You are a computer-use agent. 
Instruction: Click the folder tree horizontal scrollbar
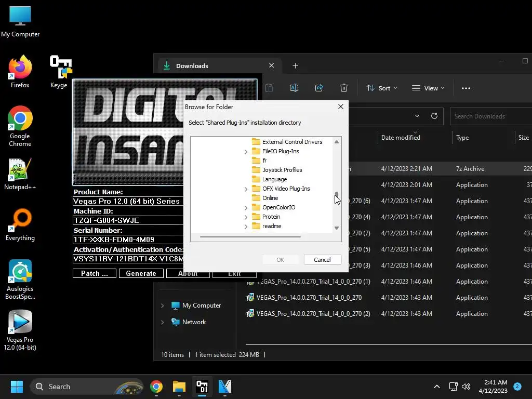pyautogui.click(x=250, y=236)
